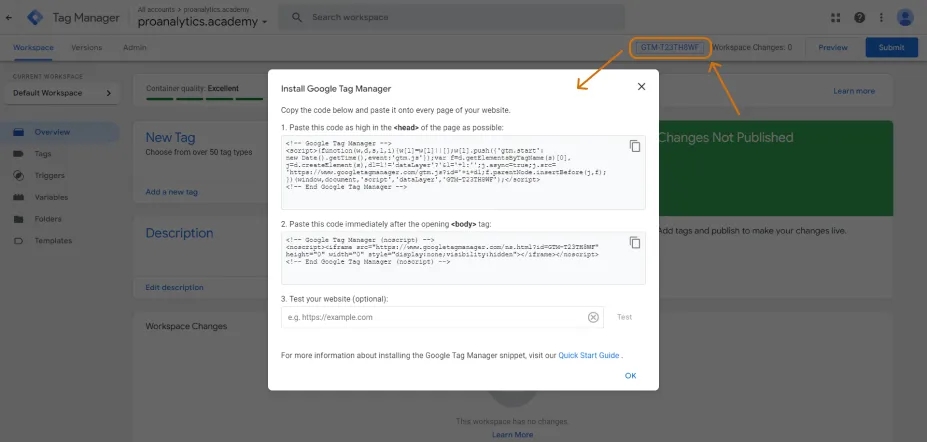
Task: Open the three-dot more options menu
Action: tap(882, 17)
